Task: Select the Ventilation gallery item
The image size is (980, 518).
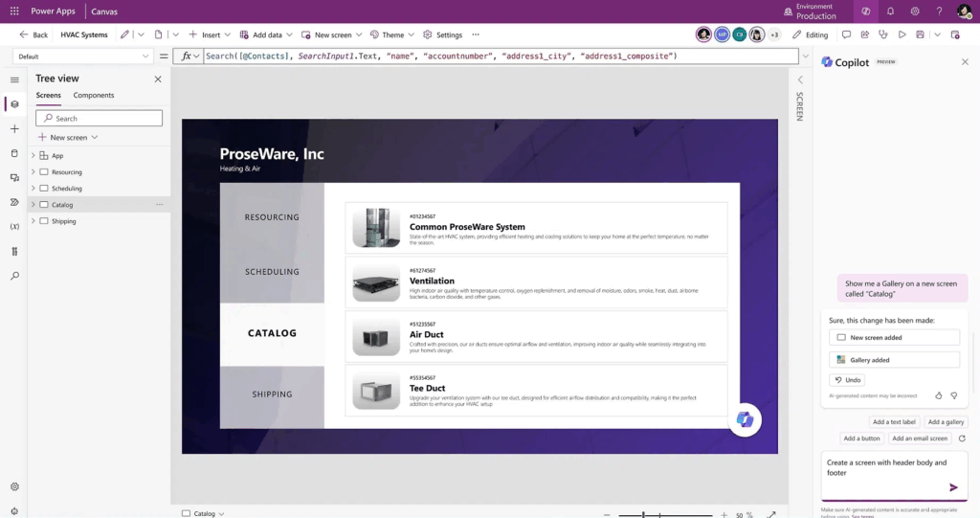Action: click(x=536, y=282)
